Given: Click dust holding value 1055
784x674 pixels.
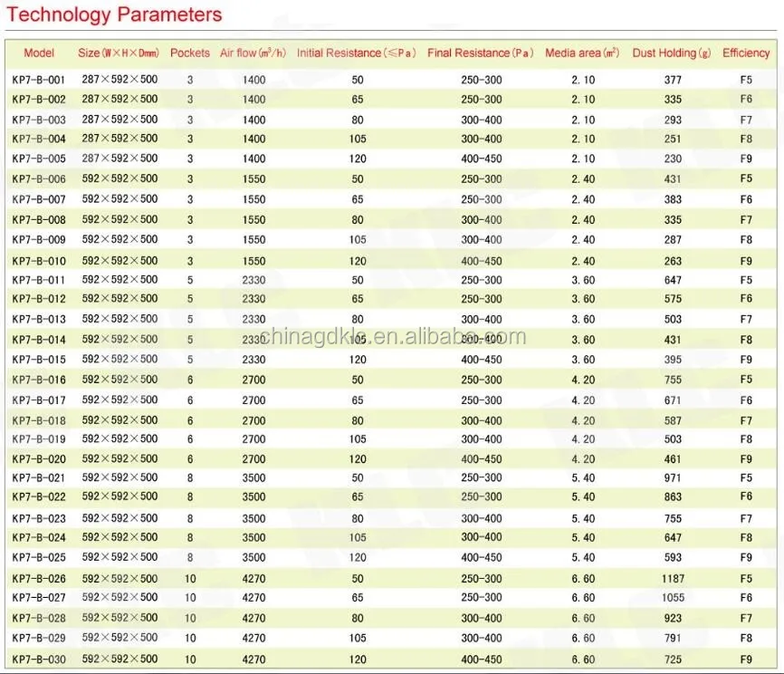Looking at the screenshot, I should coord(673,598).
